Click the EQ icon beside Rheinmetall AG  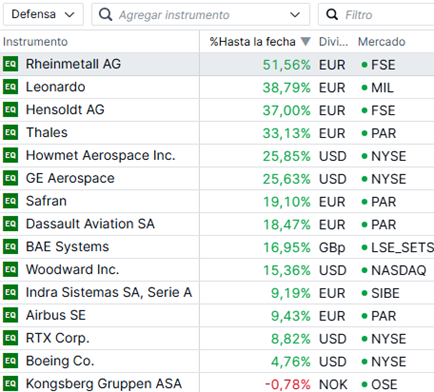coord(10,64)
